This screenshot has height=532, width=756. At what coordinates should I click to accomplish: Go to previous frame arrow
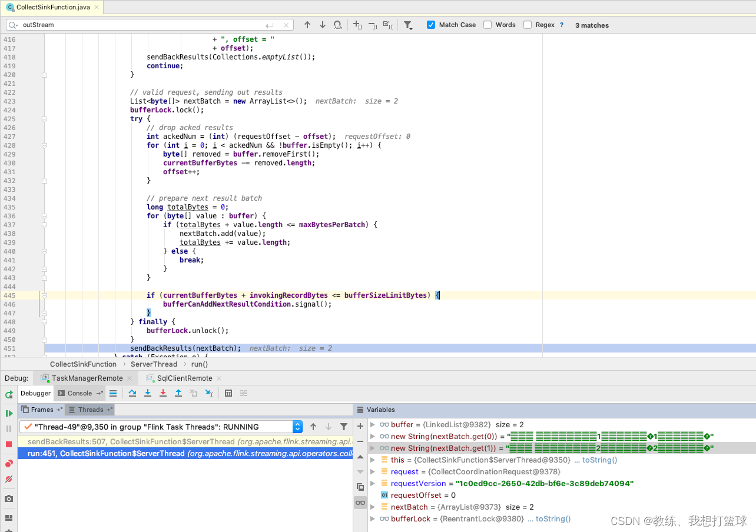click(x=313, y=427)
